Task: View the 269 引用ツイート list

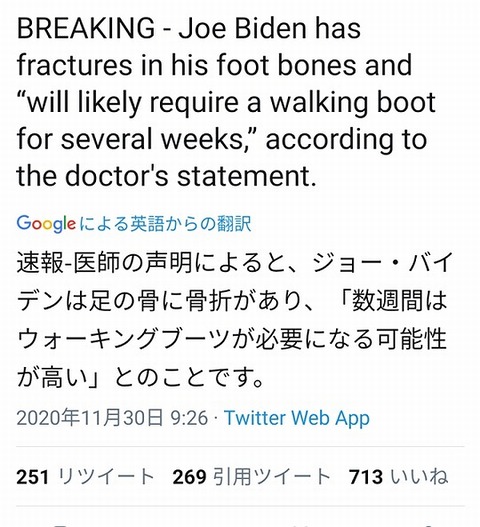Action: coord(251,477)
